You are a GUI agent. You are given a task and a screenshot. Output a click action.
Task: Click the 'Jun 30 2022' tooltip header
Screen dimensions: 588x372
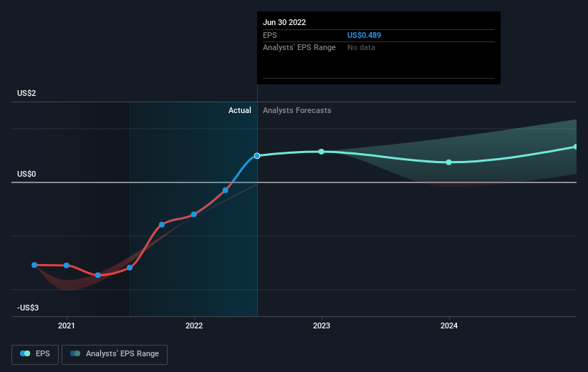click(x=286, y=22)
